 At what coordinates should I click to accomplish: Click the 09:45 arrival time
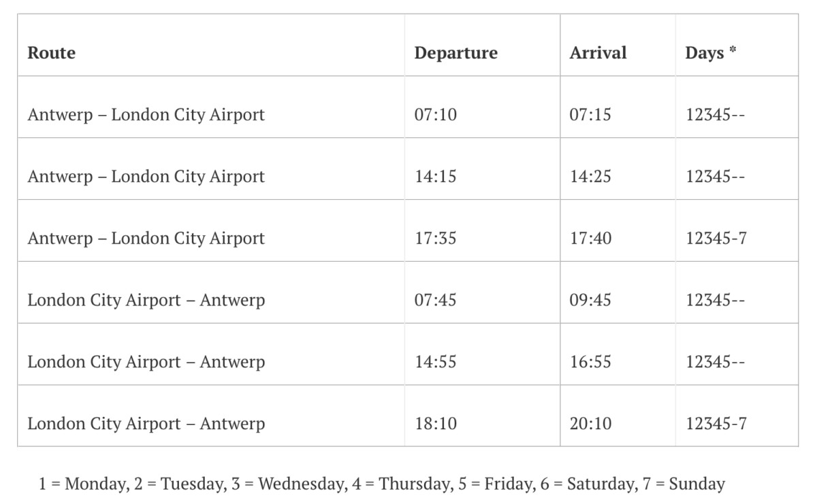click(590, 300)
